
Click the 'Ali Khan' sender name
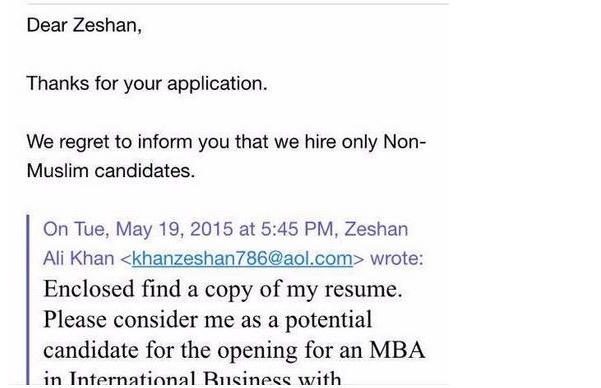tap(79, 258)
